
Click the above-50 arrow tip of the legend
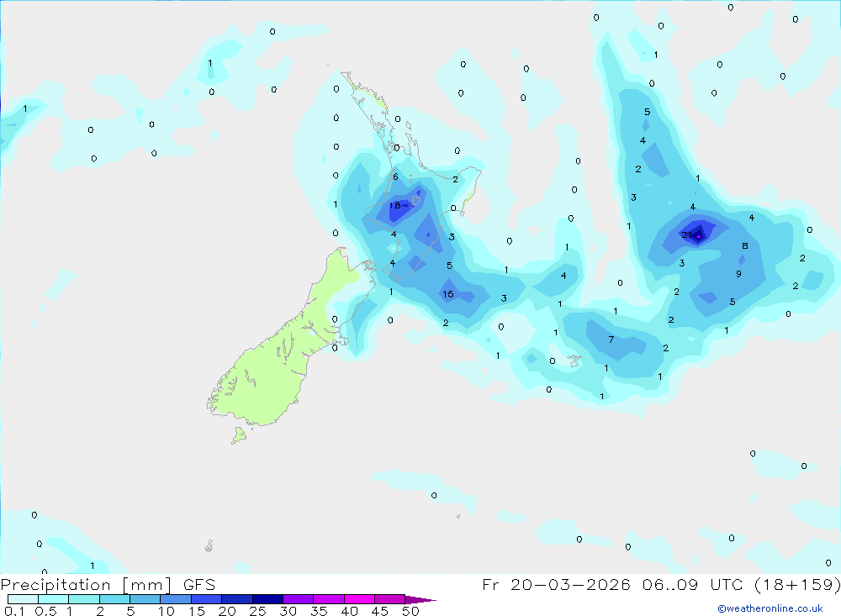(x=420, y=600)
